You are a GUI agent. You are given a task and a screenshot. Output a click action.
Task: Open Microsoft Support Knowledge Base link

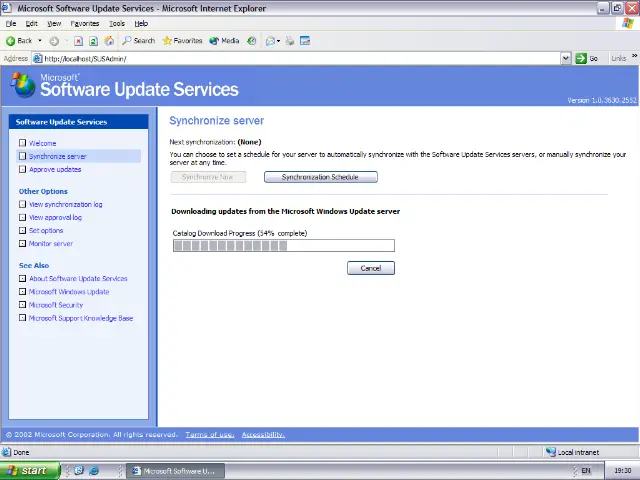click(81, 318)
